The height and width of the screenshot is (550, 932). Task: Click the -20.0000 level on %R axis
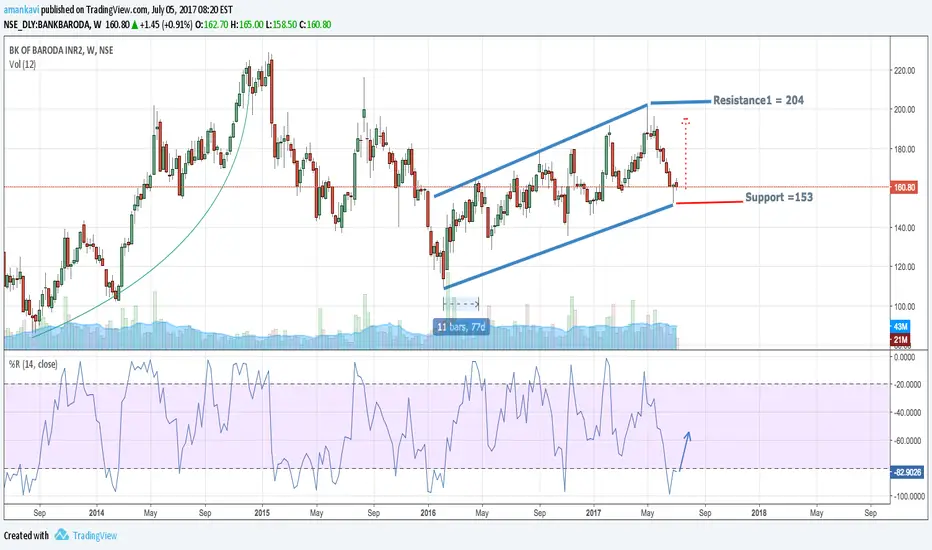pos(908,385)
